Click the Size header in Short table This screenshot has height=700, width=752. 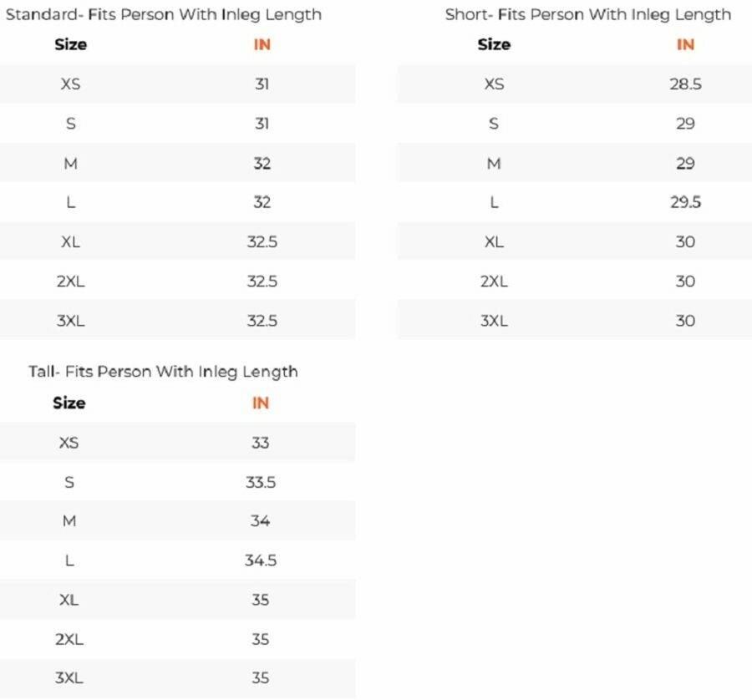click(494, 45)
